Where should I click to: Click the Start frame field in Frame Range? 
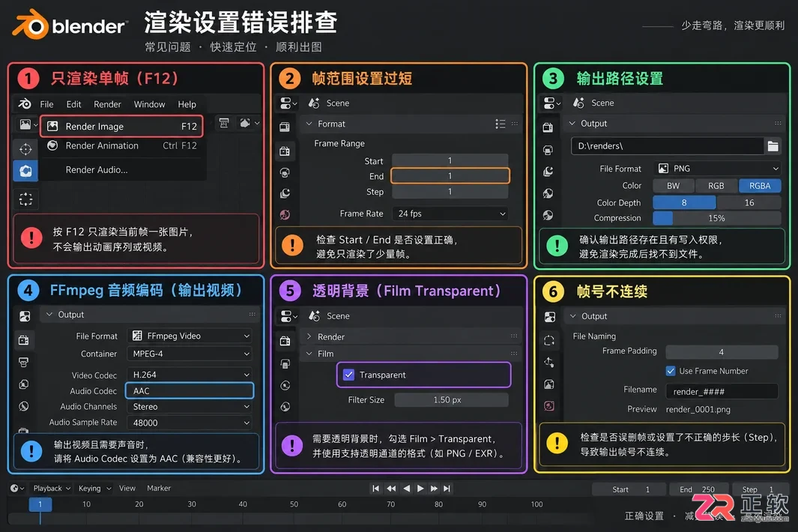[450, 160]
